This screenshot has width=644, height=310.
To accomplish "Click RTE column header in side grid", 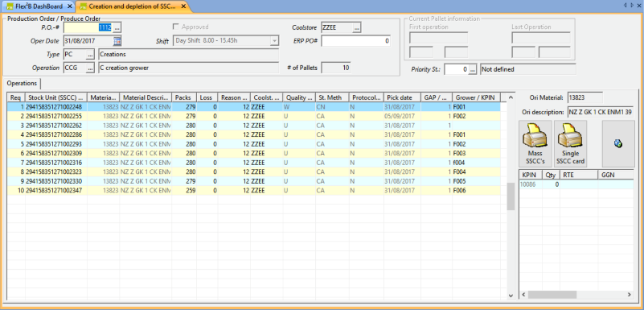I will [x=578, y=175].
